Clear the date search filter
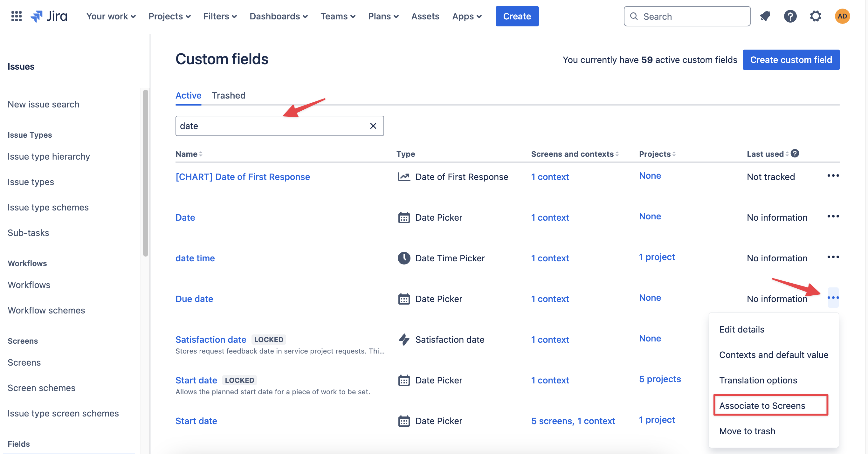Screen dimensions: 868x454 pos(373,126)
